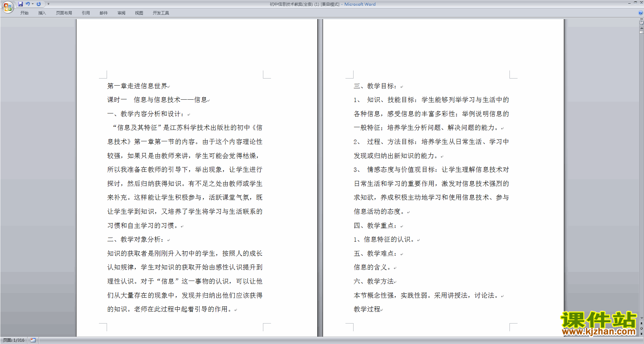Viewport: 644px width, 344px height.
Task: Go to next page via double-down arrows
Action: pos(641,334)
